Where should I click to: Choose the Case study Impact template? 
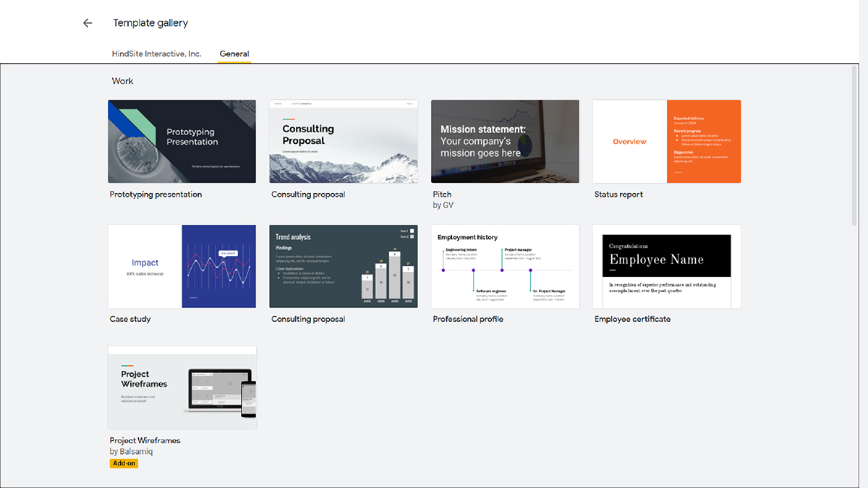click(182, 265)
